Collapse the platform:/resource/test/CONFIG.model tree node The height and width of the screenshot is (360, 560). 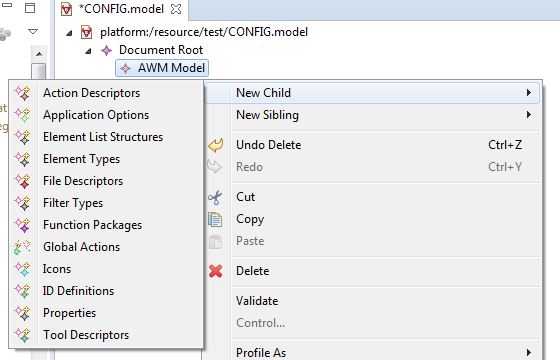pos(69,33)
